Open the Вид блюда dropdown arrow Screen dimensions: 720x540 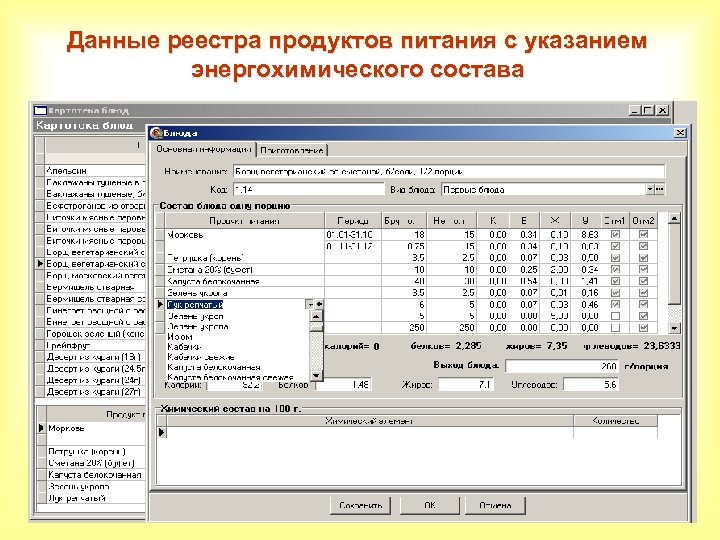tap(650, 189)
